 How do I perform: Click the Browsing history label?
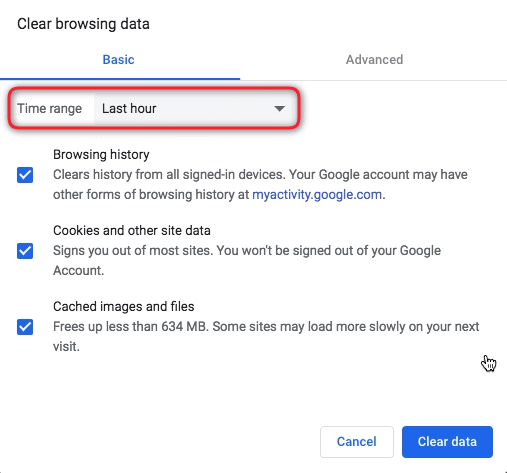tap(101, 155)
